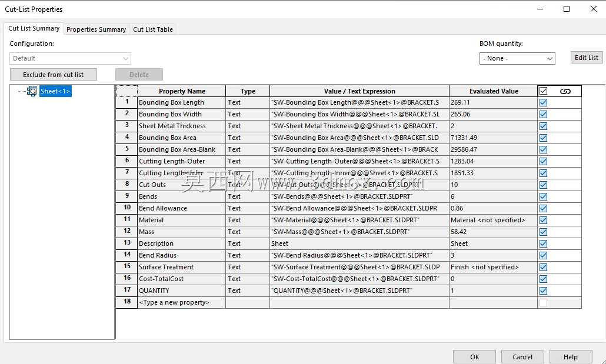Select row number 9 header
This screenshot has width=606, height=364.
coord(126,196)
